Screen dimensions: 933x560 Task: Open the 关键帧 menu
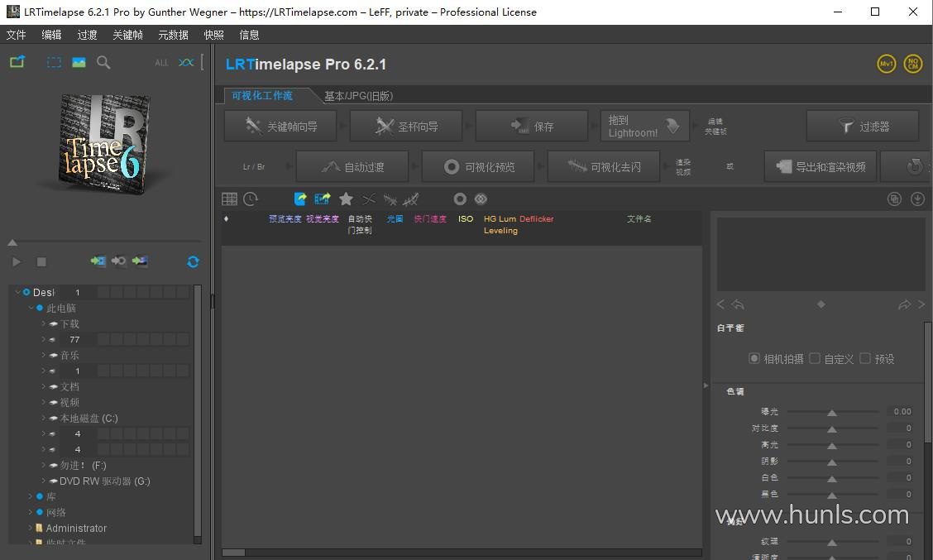(127, 35)
